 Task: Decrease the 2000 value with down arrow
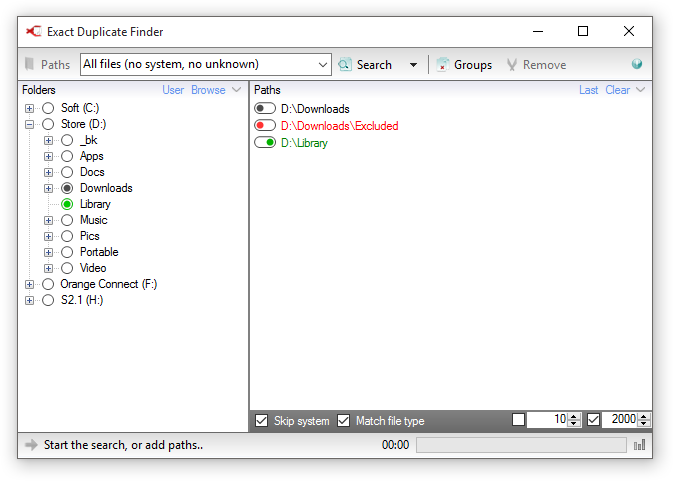coord(643,423)
